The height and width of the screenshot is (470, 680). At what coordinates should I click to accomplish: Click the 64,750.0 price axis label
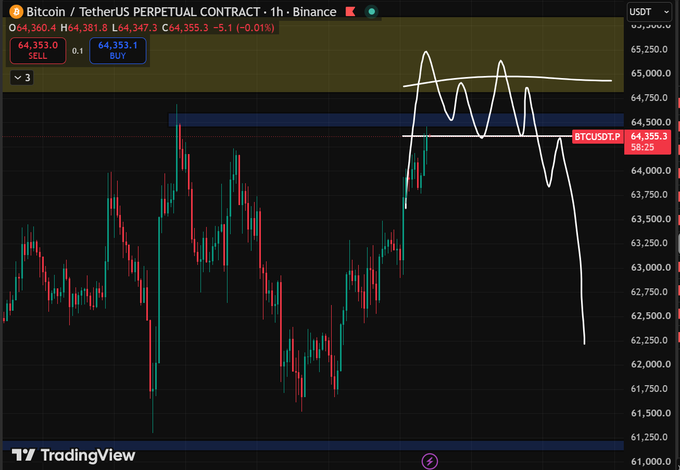click(x=649, y=98)
